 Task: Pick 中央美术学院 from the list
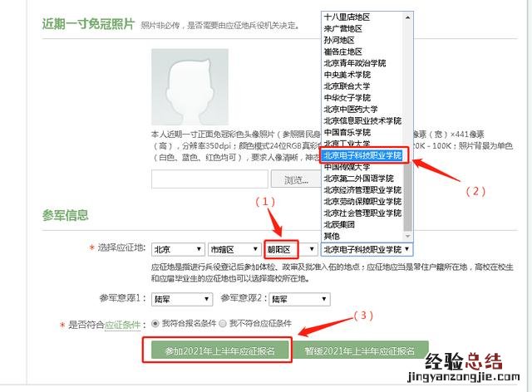tap(362, 75)
